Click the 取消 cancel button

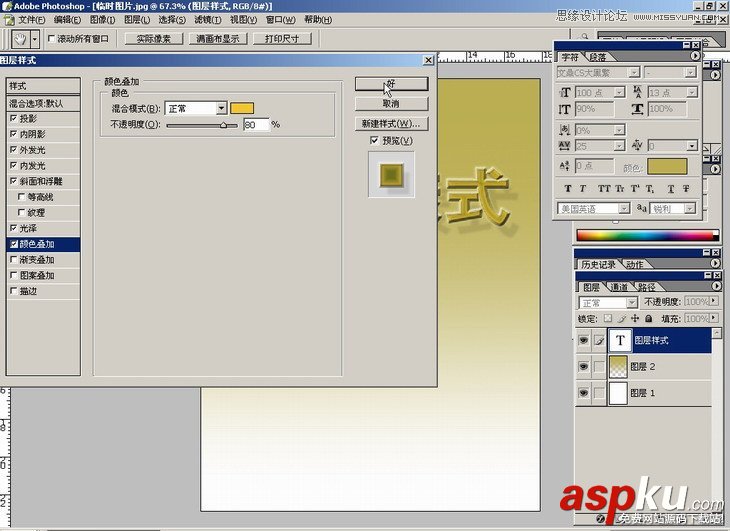coord(391,103)
